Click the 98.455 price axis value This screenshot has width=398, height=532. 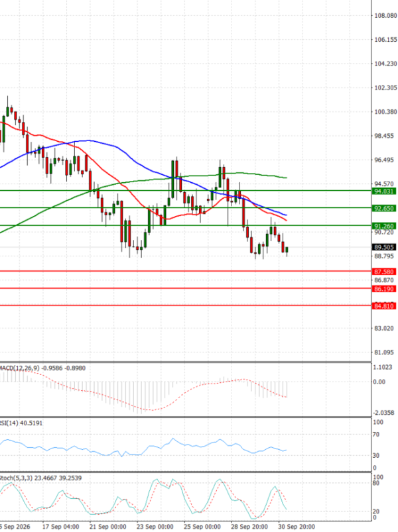click(x=384, y=136)
